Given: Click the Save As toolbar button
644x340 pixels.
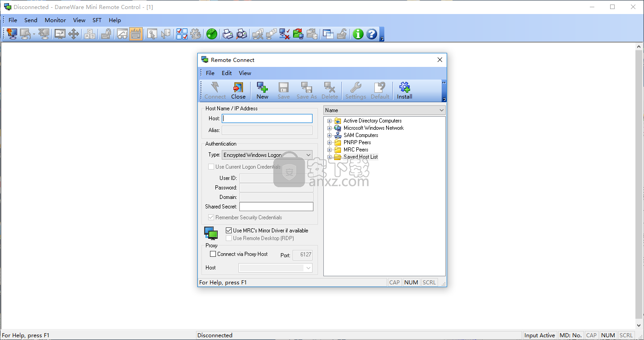Looking at the screenshot, I should coord(307,90).
